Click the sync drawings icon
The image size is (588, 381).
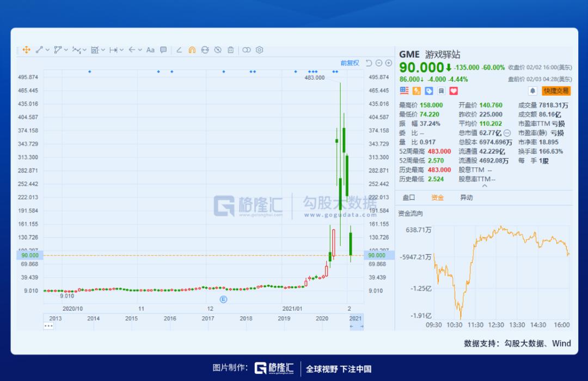(205, 50)
